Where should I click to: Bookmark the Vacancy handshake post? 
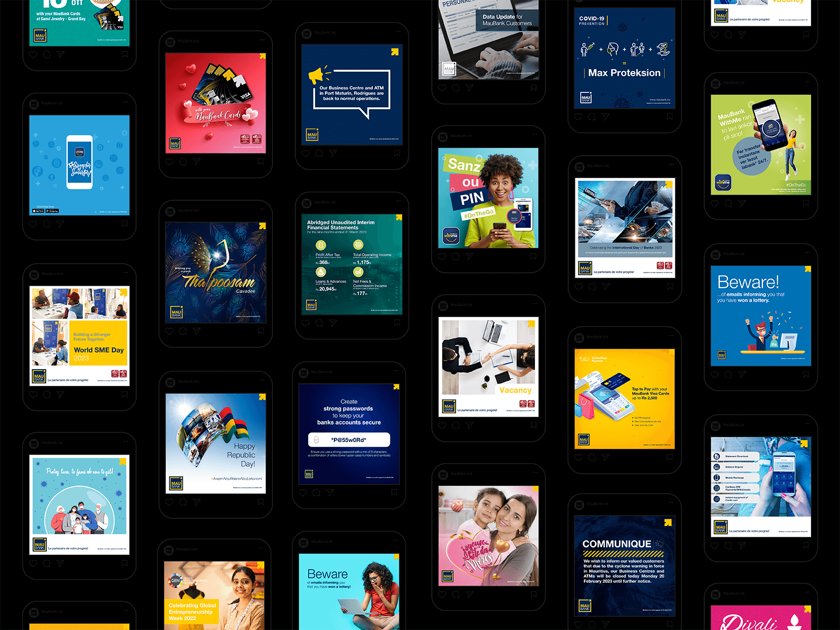point(533,425)
